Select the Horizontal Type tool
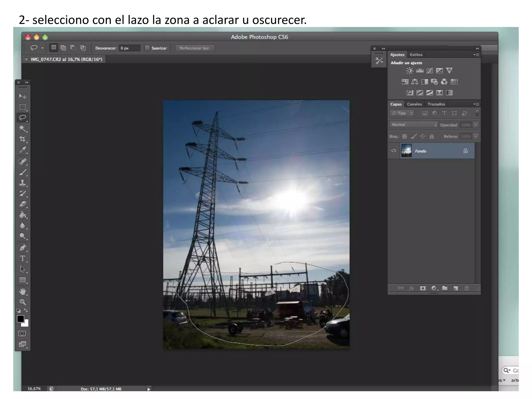Viewport: 532px width, 399px height. tap(23, 258)
